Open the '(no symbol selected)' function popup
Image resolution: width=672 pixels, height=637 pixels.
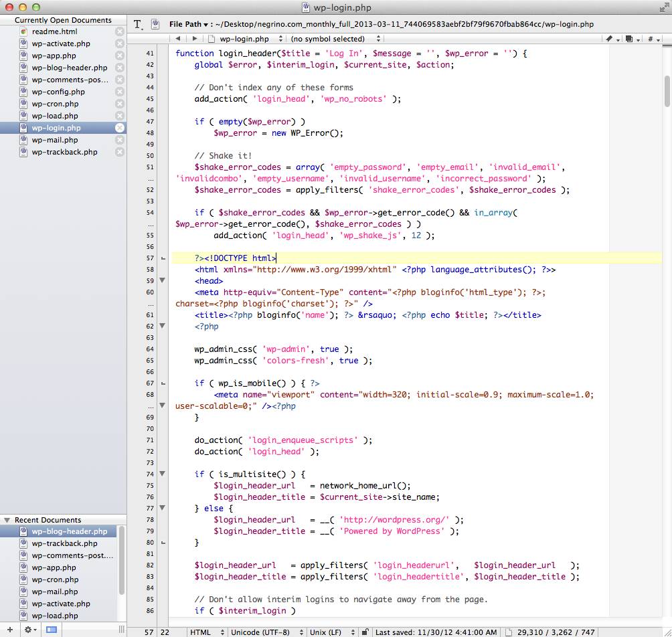(331, 39)
